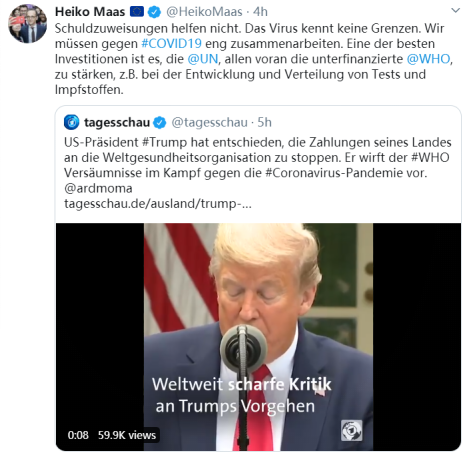Click the EU flag emoji next to Heiko Maas
The image size is (474, 462).
tap(137, 12)
